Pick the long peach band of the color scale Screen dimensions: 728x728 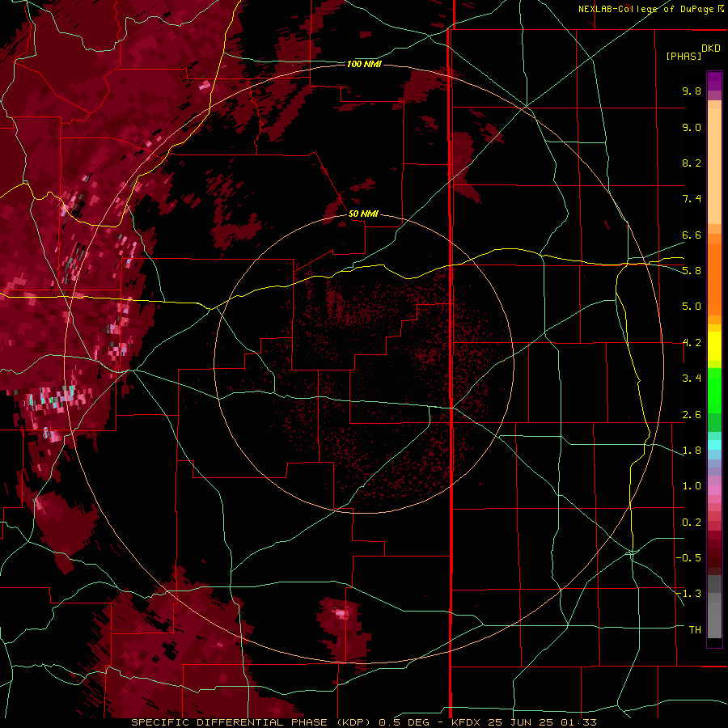(714, 166)
